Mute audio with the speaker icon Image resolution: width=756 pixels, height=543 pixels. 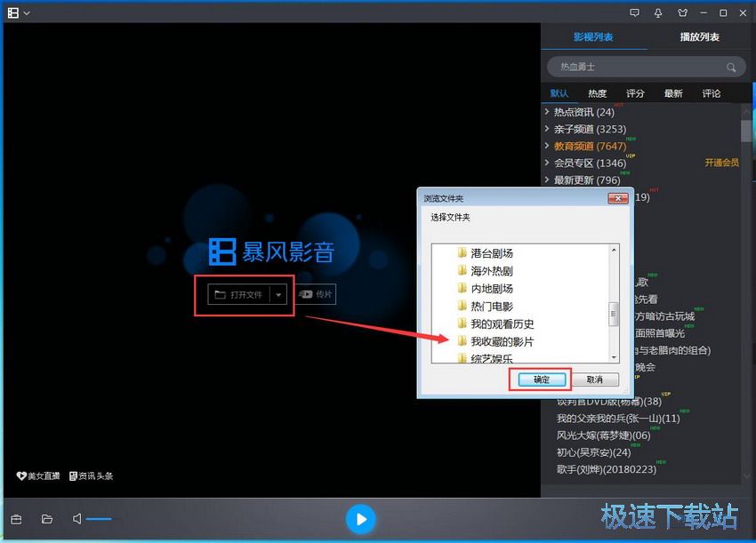77,519
